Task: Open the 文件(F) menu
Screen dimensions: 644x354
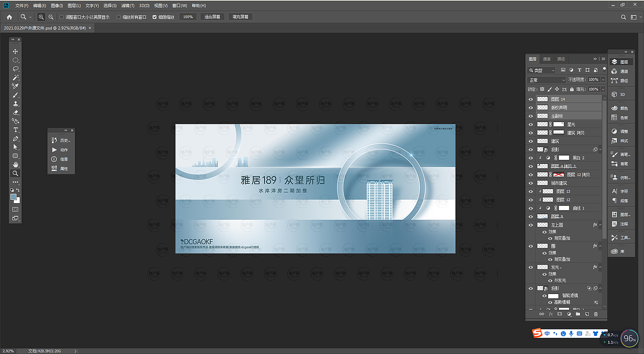Action: click(22, 6)
